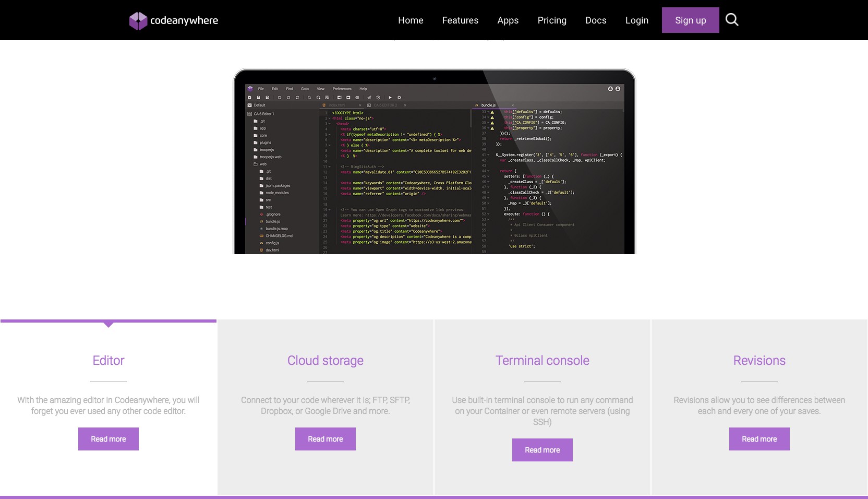Click Read more under Revisions

coord(759,439)
